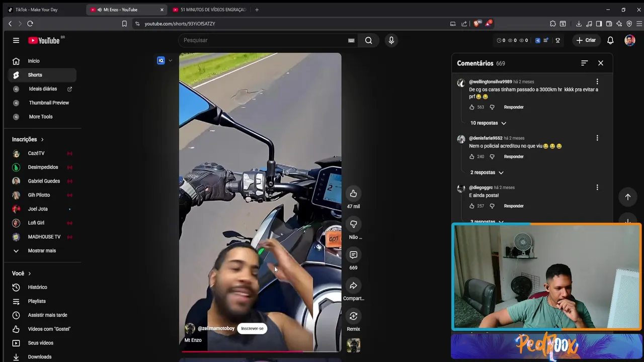Like diegoggrc's comment

(472, 206)
